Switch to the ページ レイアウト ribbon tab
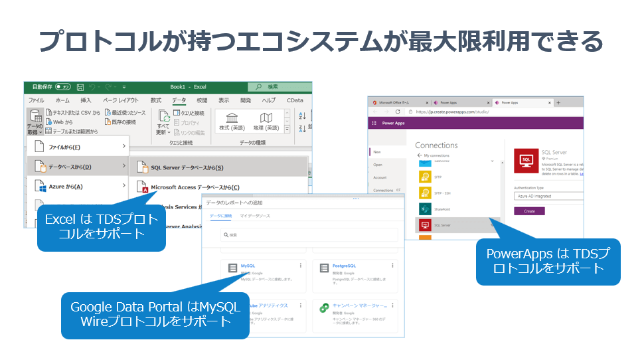Viewport: 644px width, 344px height. (120, 100)
